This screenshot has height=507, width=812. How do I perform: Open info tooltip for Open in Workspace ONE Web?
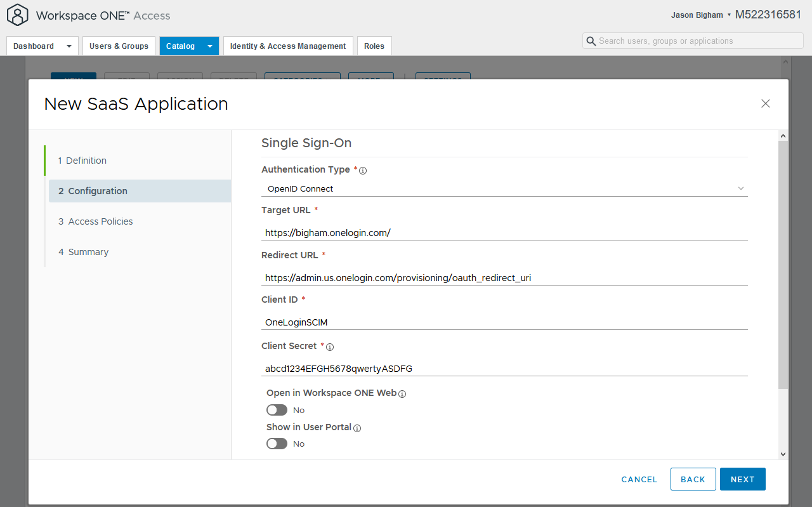coord(403,393)
